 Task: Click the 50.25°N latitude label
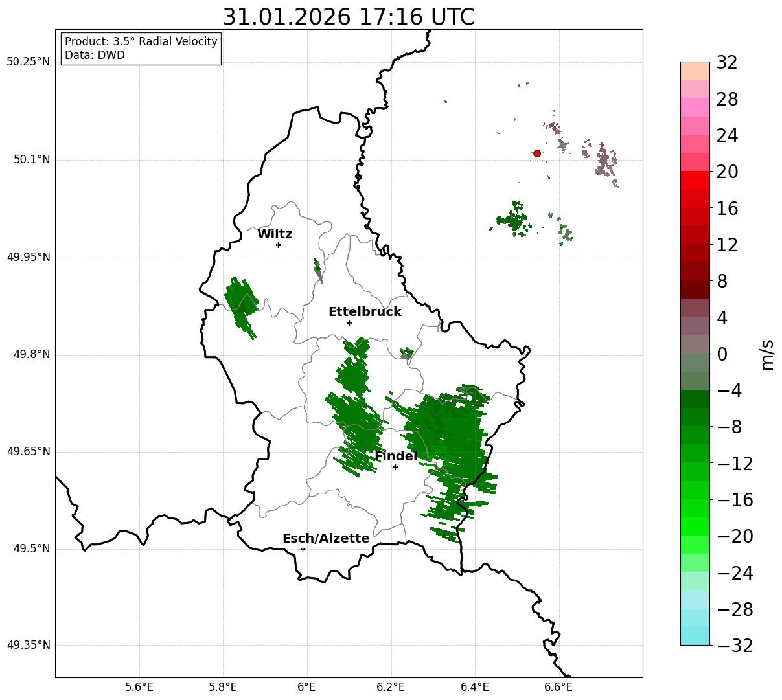tap(29, 62)
